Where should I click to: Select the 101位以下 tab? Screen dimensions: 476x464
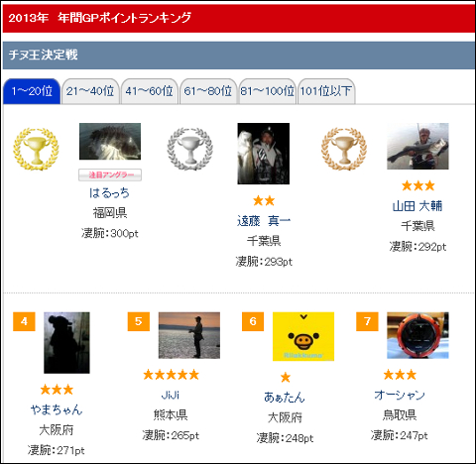pyautogui.click(x=326, y=91)
